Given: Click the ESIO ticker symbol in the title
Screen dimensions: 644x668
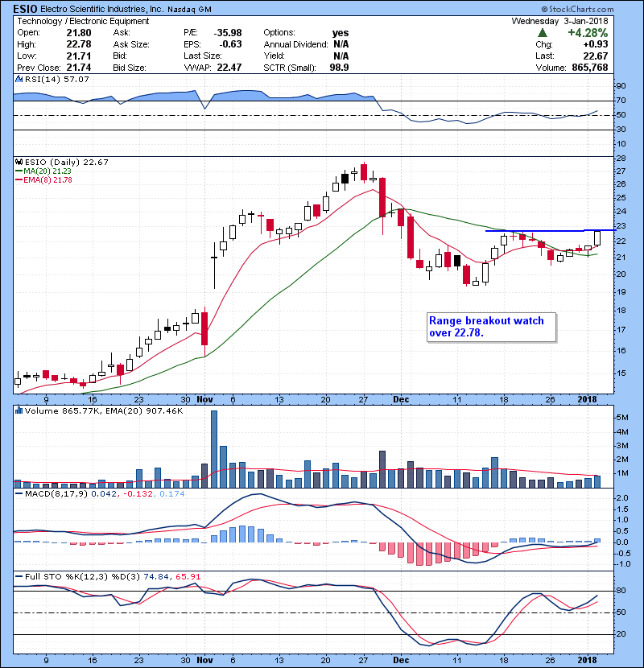Looking at the screenshot, I should pos(25,9).
